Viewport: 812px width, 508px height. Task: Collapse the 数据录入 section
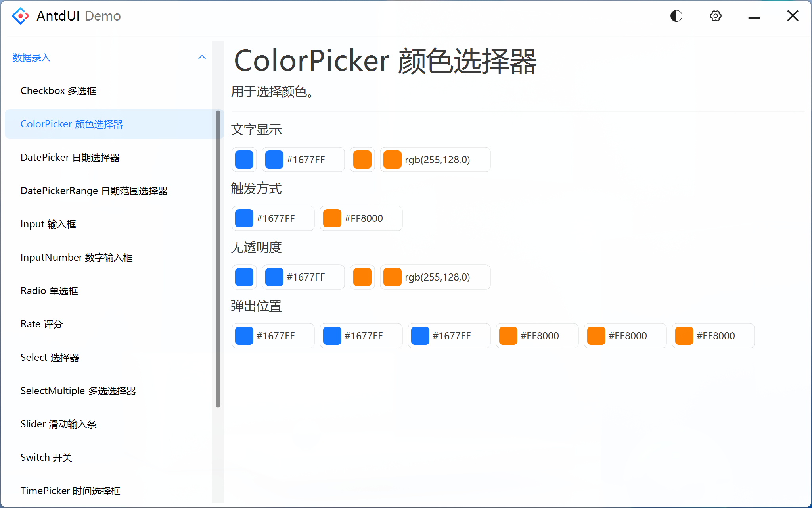tap(202, 57)
